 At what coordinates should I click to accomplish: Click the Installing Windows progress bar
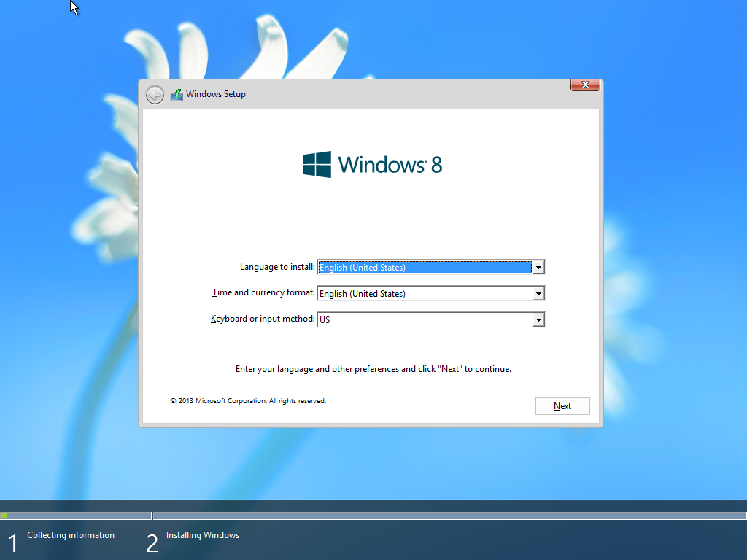click(x=449, y=516)
